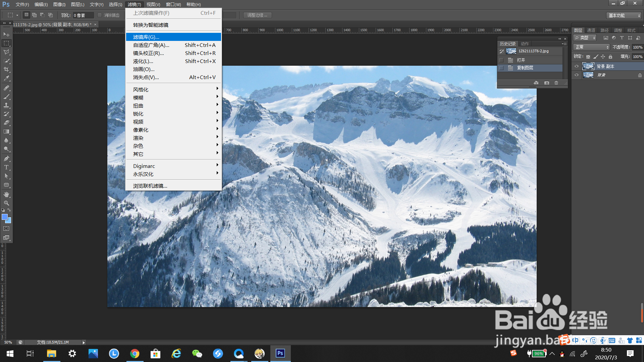Image resolution: width=644 pixels, height=362 pixels.
Task: Delete history state with trash icon
Action: (556, 83)
